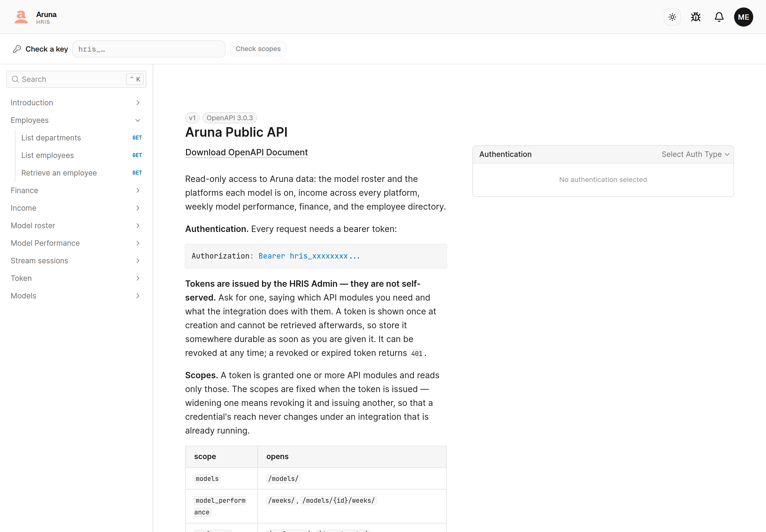Click the ⌃K shortcut badge in Search
The height and width of the screenshot is (532, 766).
click(135, 79)
